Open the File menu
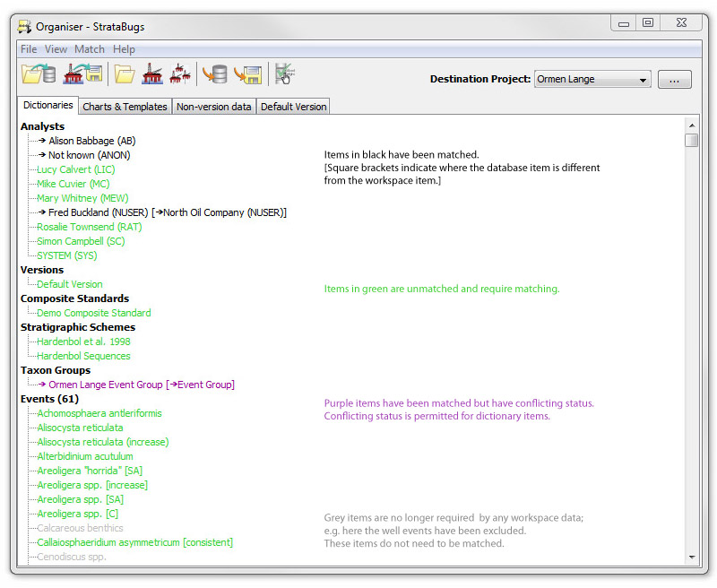717x588 pixels. coord(29,49)
